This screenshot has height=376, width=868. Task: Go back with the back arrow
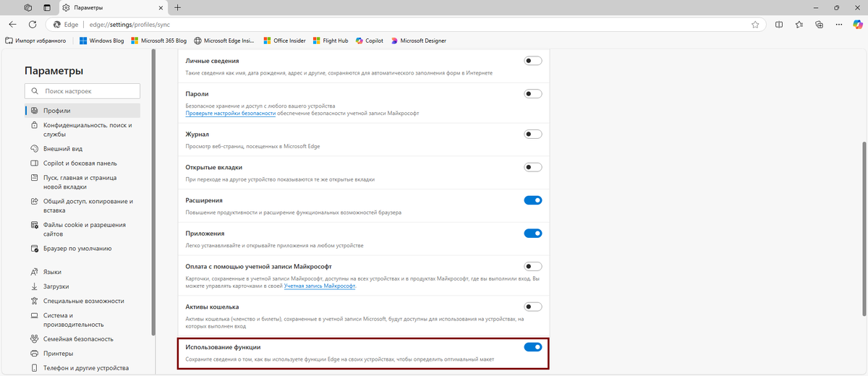pyautogui.click(x=12, y=24)
